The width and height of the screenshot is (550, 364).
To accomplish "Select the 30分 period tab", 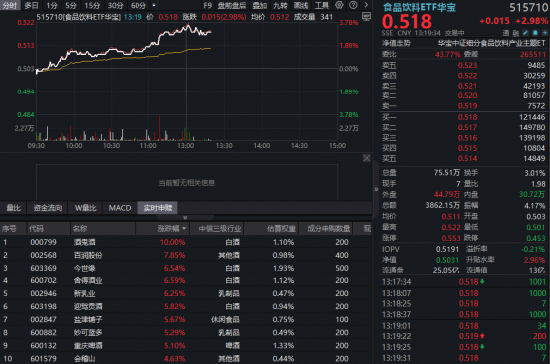I will (115, 5).
